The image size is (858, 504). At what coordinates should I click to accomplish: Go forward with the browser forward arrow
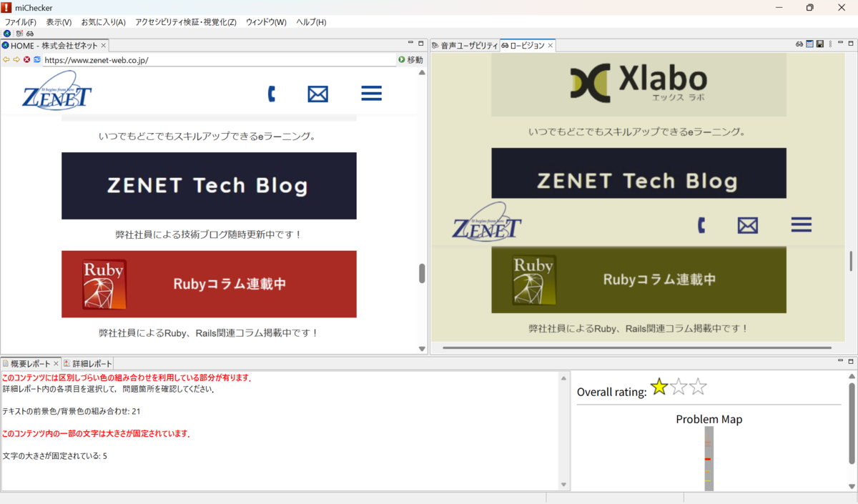tap(16, 60)
